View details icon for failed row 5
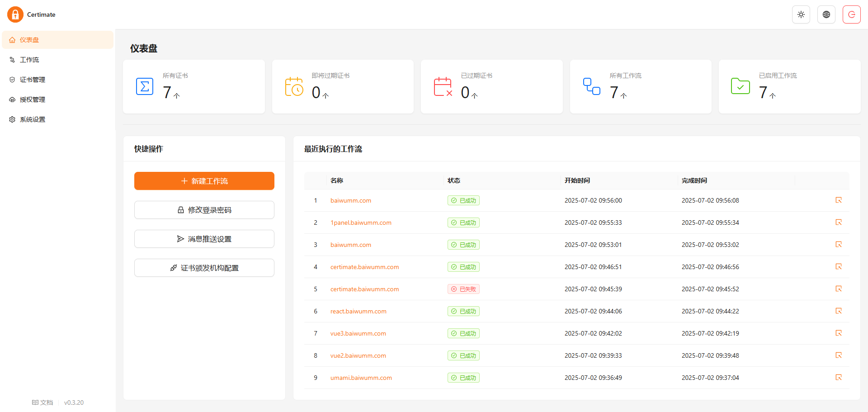868x412 pixels. point(839,289)
